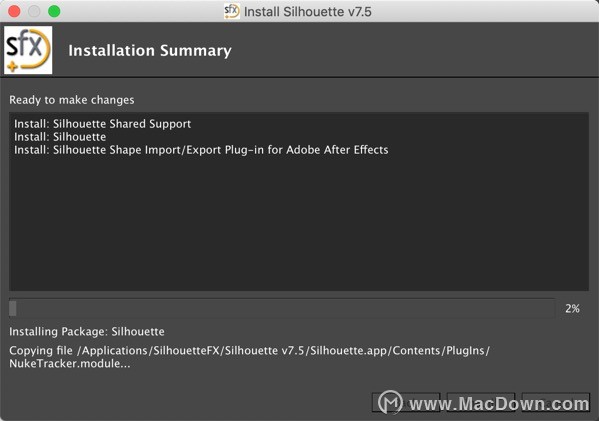Click the 2% progress percentage label
Screen dimensions: 599x421
coord(572,309)
